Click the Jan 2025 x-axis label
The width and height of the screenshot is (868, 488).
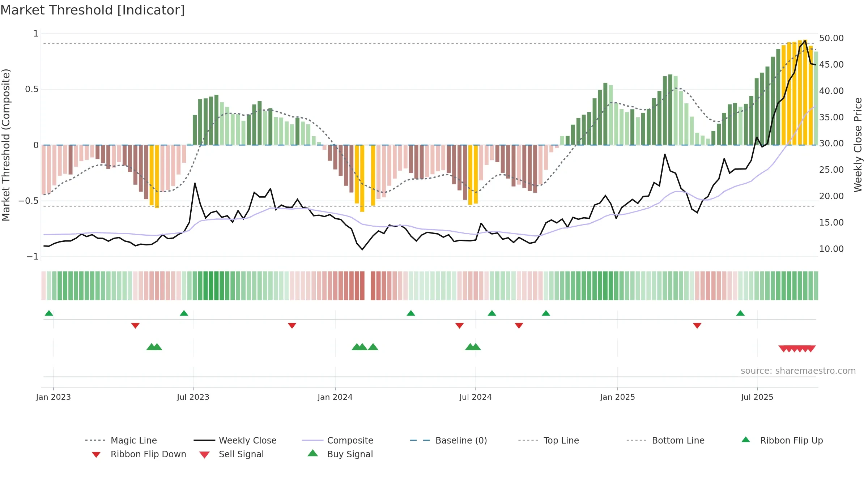(x=618, y=397)
